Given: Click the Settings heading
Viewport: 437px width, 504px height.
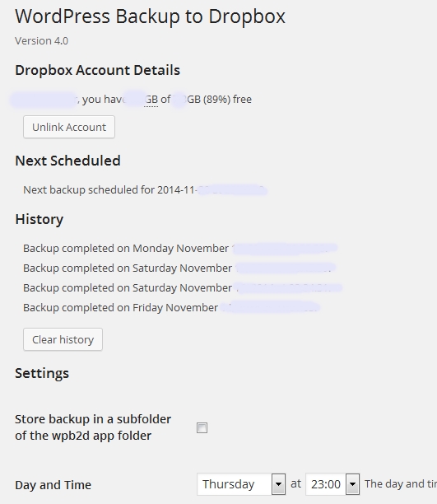Looking at the screenshot, I should 42,373.
